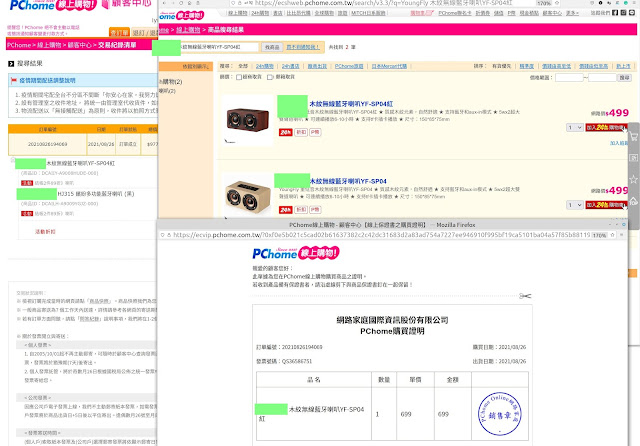Sort results by 暢銷度
The width and height of the screenshot is (640, 446).
point(527,66)
